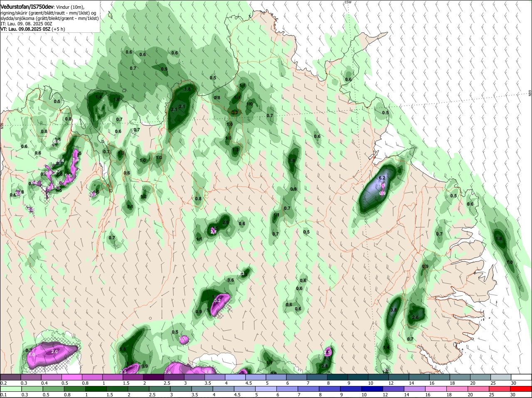Click the 2.8 precipitation value near bottom
Viewport: 532px width, 398px height.
pos(325,366)
